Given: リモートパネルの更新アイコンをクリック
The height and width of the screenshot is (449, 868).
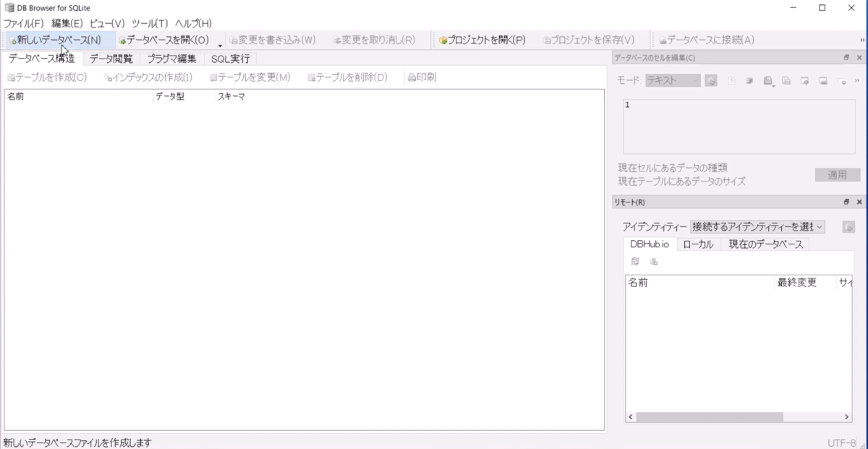Looking at the screenshot, I should coord(635,261).
